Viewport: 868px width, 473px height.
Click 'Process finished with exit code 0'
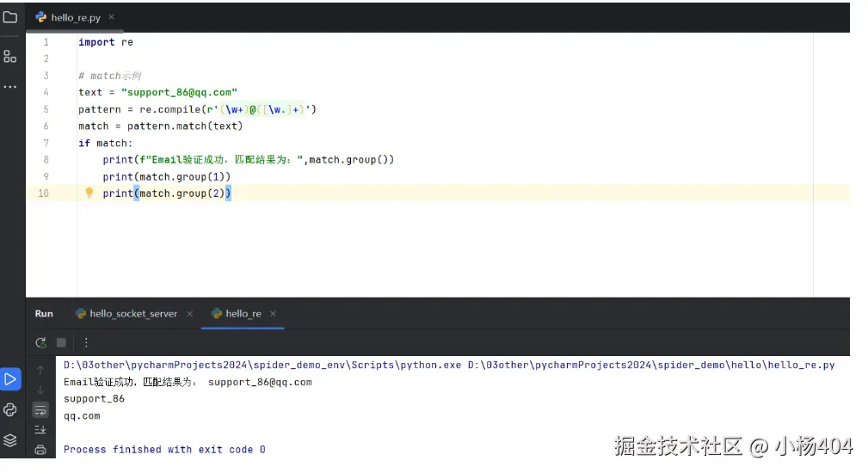tap(164, 450)
